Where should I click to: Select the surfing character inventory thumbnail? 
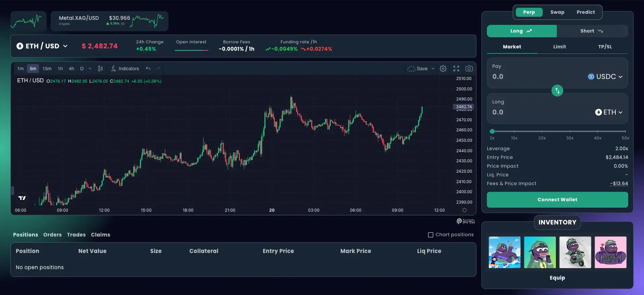pos(504,252)
